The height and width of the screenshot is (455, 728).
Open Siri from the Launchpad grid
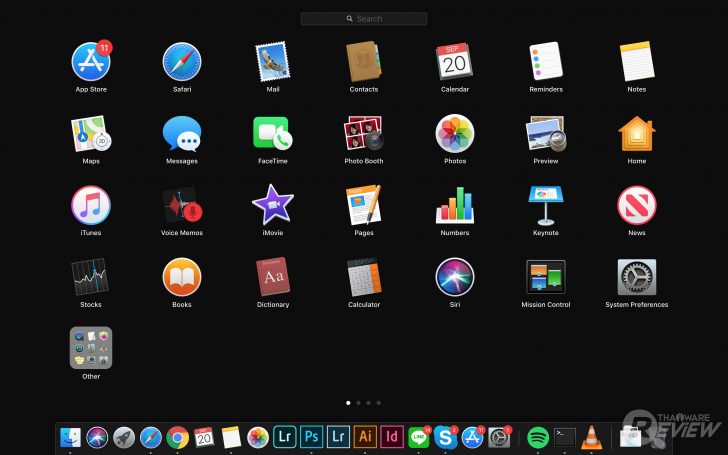[x=455, y=277]
